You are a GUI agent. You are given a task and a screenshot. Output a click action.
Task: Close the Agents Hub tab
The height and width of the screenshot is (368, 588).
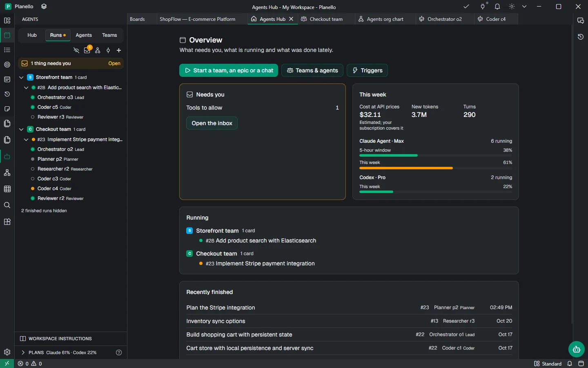291,19
